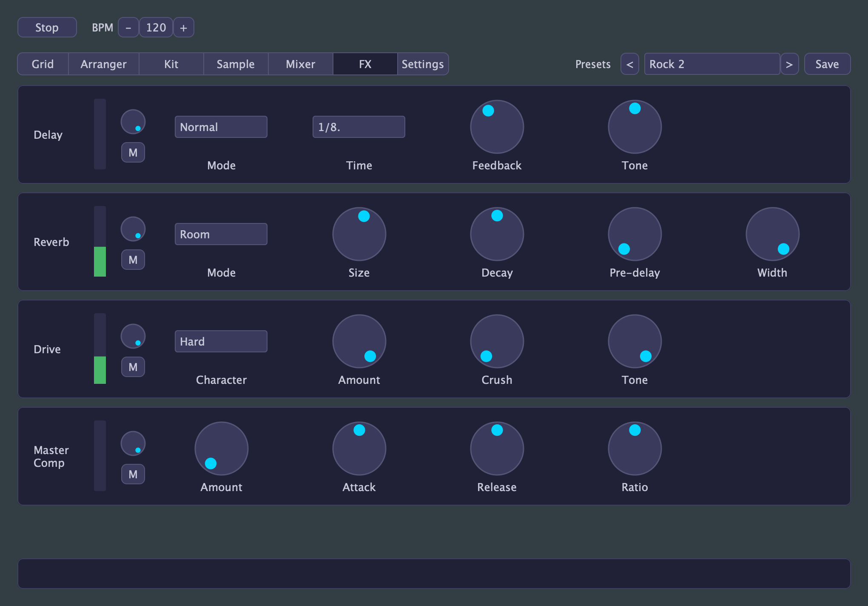Mute the Master Comp with M button
This screenshot has height=606, width=868.
(x=133, y=475)
